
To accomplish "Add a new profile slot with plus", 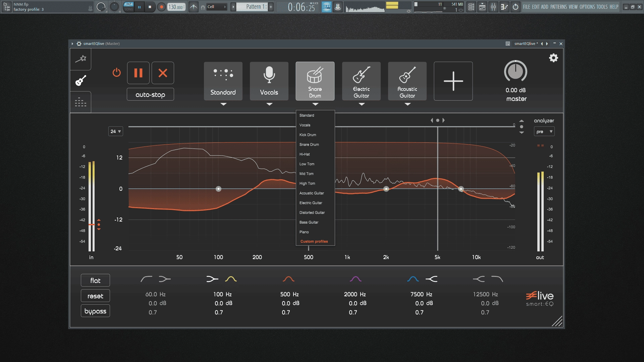I will [x=453, y=81].
